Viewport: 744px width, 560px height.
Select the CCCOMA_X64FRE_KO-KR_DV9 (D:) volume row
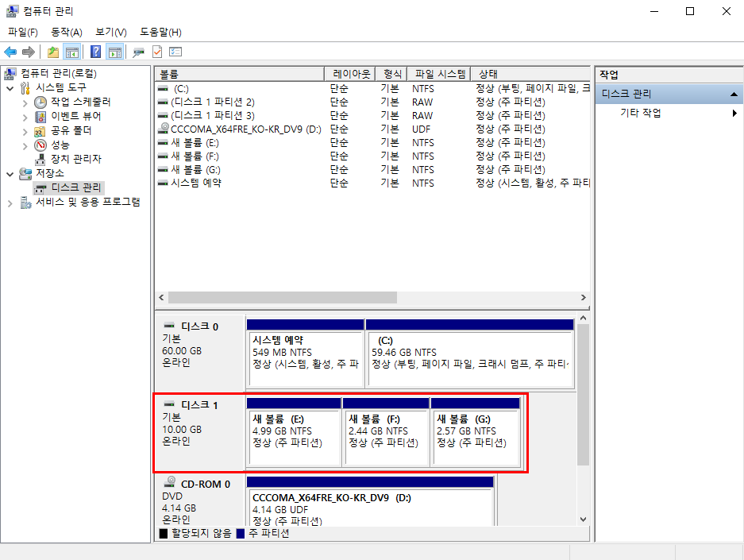372,129
